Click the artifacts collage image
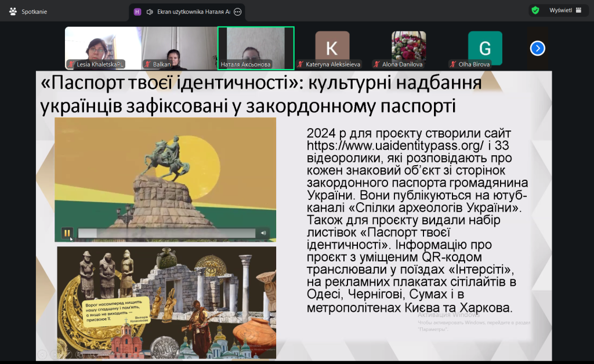The height and width of the screenshot is (364, 594). [x=166, y=301]
